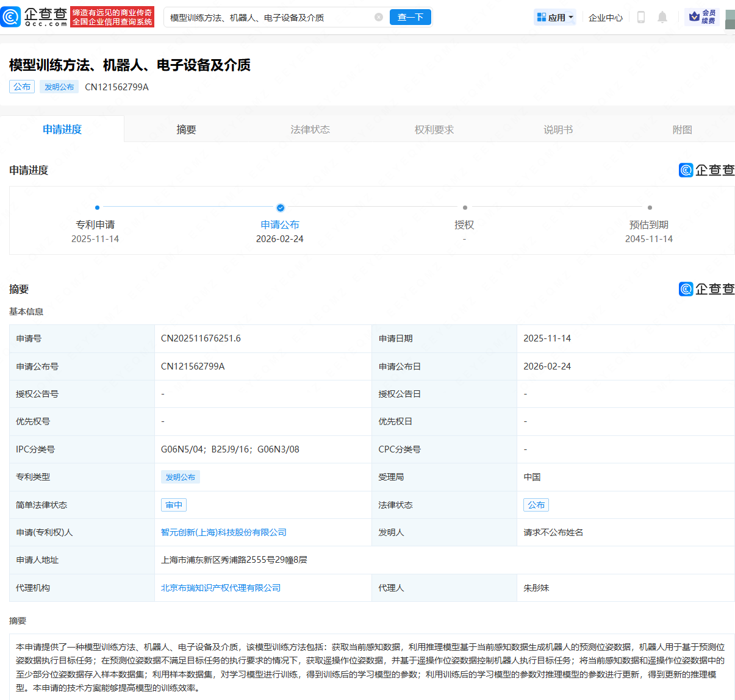Select the 申请公布 milestone checkmark on timeline
Image resolution: width=735 pixels, height=700 pixels.
281,207
